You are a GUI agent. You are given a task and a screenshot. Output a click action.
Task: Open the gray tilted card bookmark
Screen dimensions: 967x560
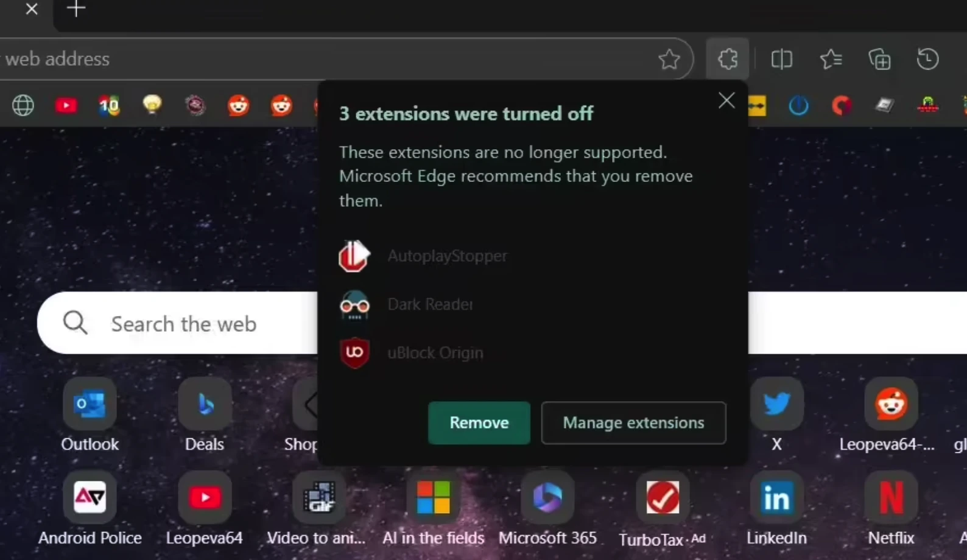pos(884,105)
